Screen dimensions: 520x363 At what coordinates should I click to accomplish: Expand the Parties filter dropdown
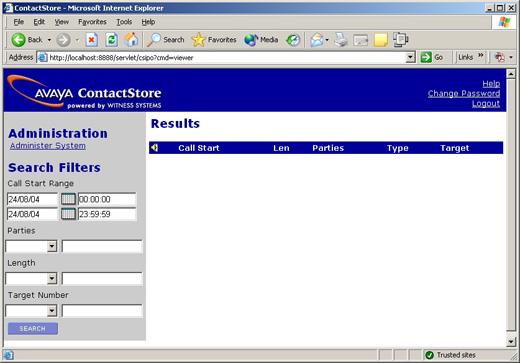[52, 246]
